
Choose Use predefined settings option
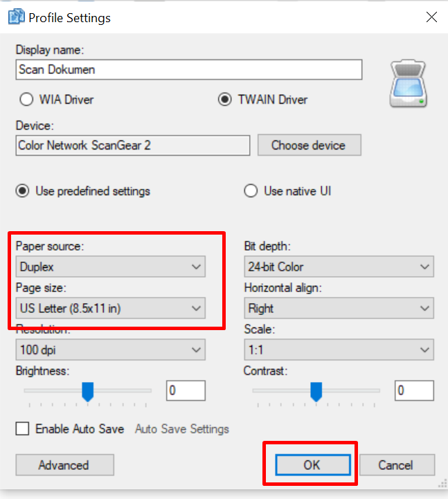point(23,191)
